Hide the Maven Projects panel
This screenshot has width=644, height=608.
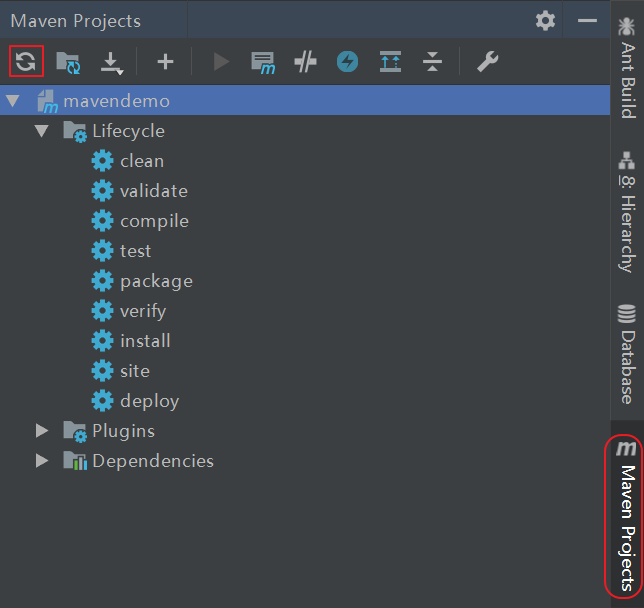[x=587, y=21]
